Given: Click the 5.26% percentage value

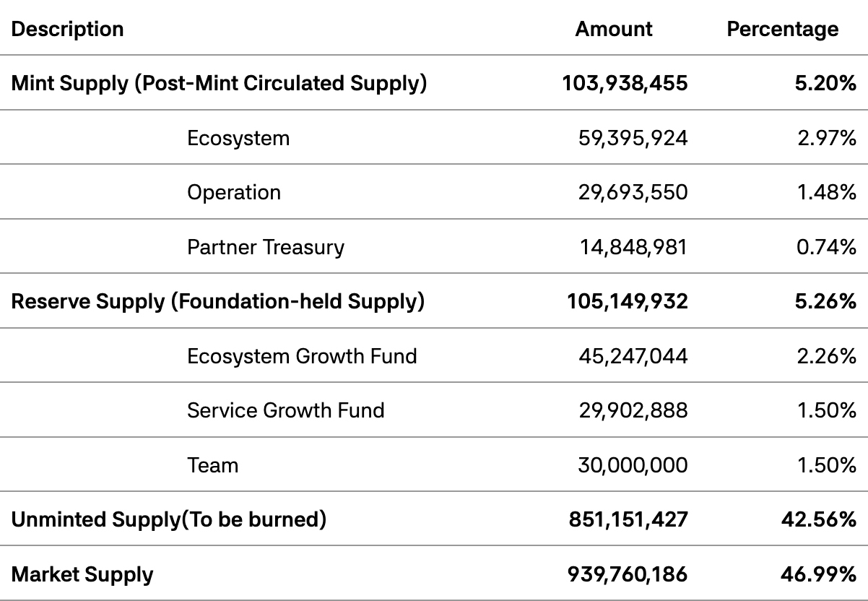Looking at the screenshot, I should pyautogui.click(x=825, y=301).
